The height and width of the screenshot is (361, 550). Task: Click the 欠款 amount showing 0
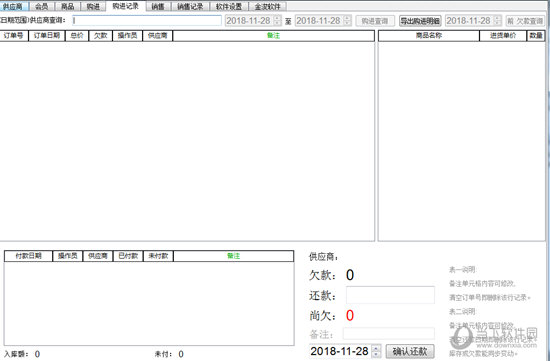click(350, 275)
